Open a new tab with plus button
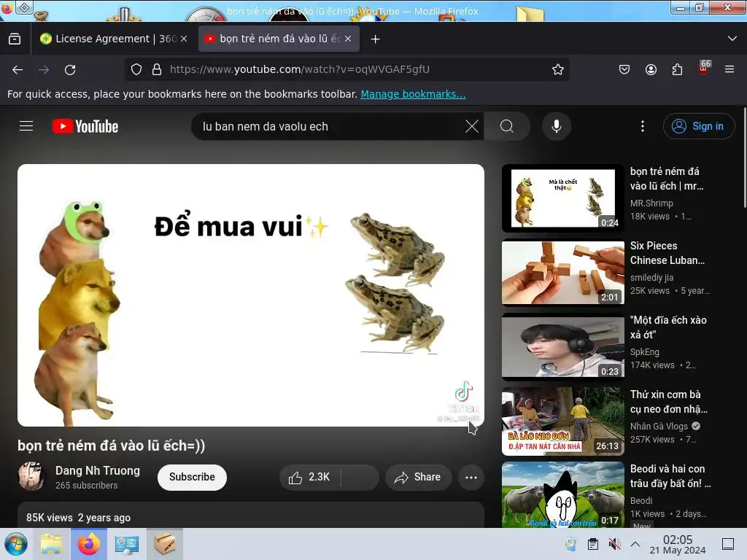Image resolution: width=747 pixels, height=560 pixels. (376, 39)
